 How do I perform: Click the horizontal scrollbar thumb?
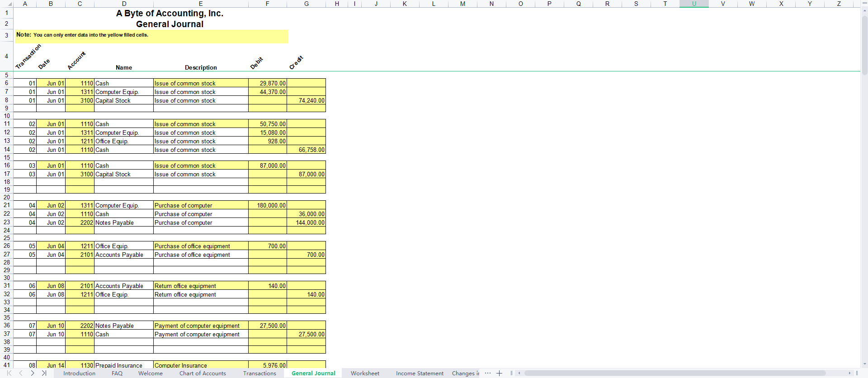click(675, 373)
